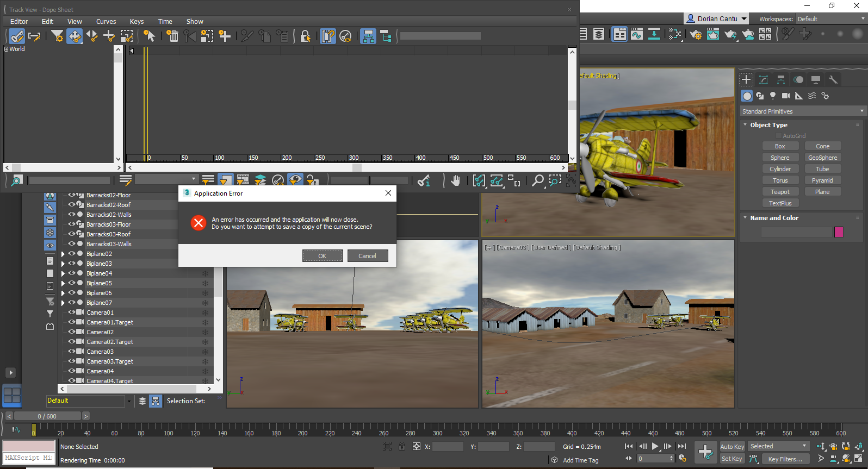Screen dimensions: 868x469
Task: Select the Add Keys plus-key tool
Action: click(109, 36)
